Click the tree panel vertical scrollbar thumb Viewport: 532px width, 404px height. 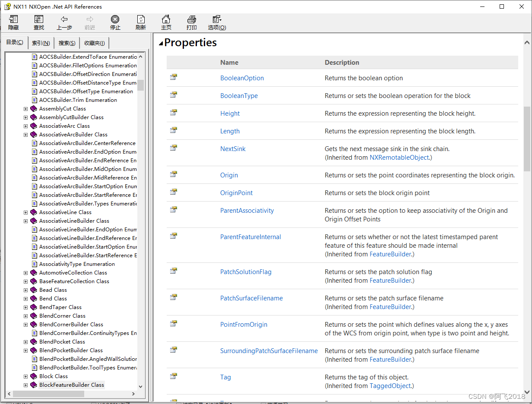click(140, 85)
